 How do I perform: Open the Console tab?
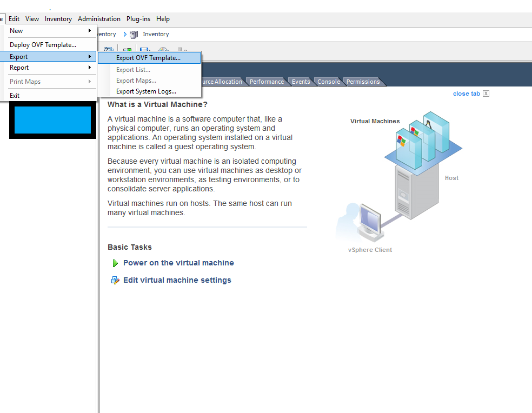click(x=328, y=82)
